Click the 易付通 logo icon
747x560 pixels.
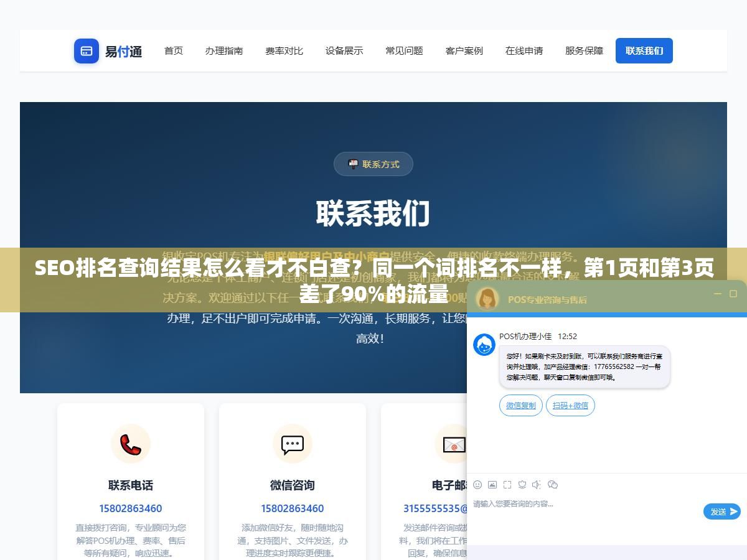click(x=87, y=51)
